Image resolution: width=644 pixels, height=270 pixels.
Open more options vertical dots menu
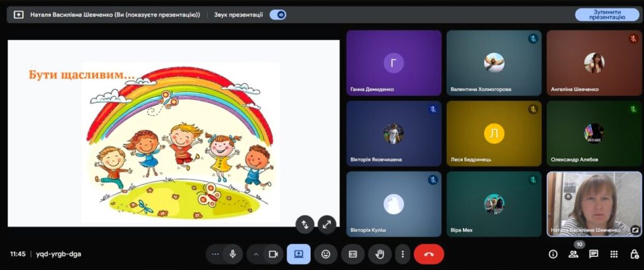(402, 254)
